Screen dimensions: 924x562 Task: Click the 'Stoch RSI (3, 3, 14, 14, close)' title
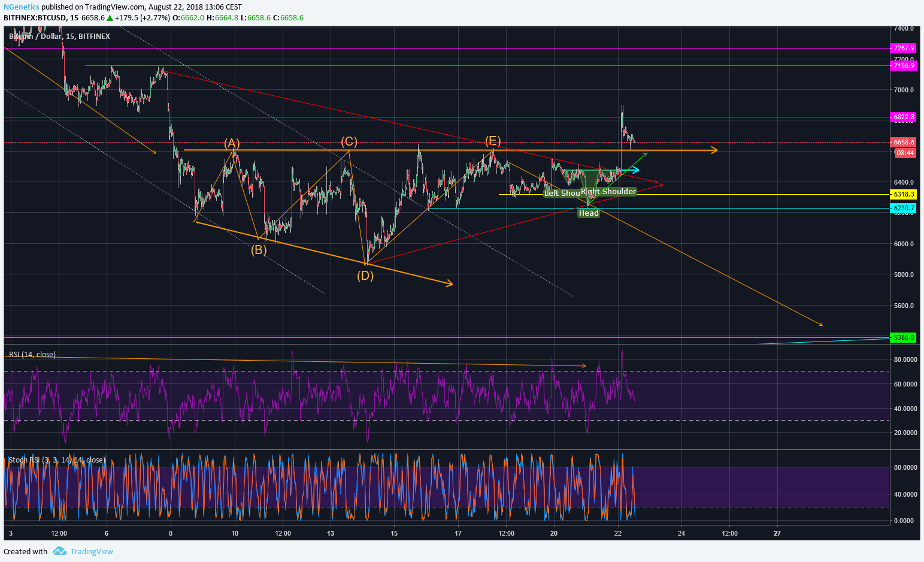tap(57, 460)
